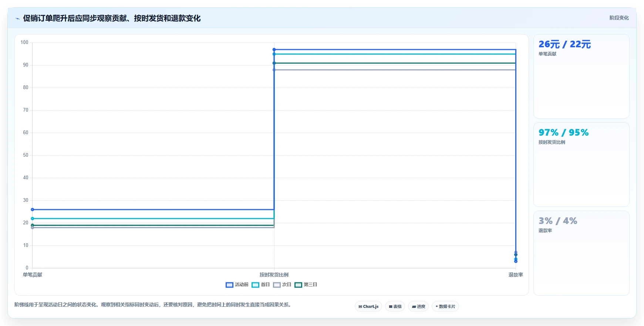644x326 pixels.
Task: Click the 活动前 data point at 单笔贡献 (26)
Action: point(33,210)
